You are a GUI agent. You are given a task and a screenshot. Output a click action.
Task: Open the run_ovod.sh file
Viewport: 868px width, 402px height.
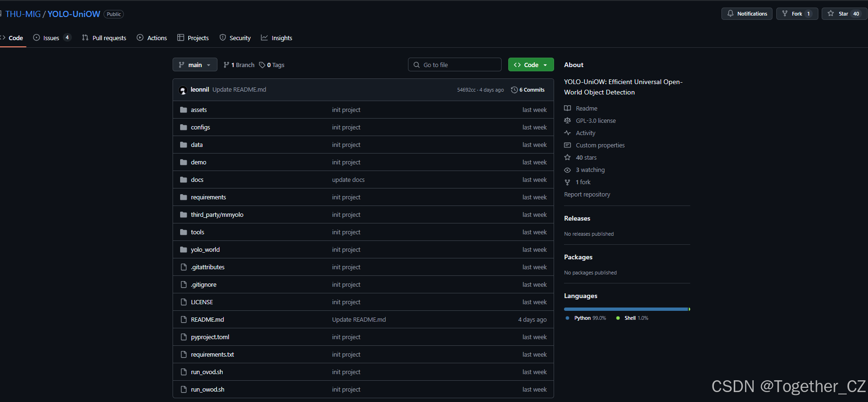(207, 372)
